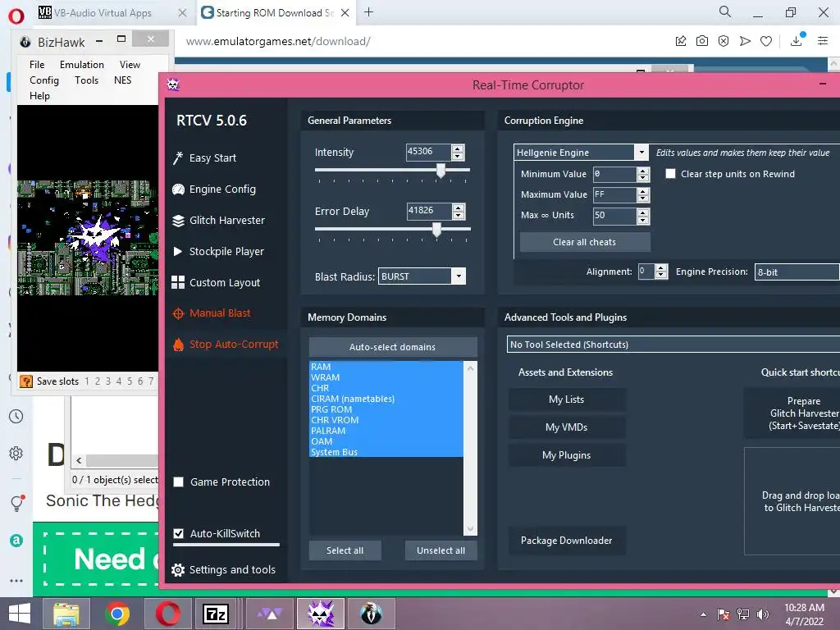Click Unselect all button

click(x=441, y=550)
